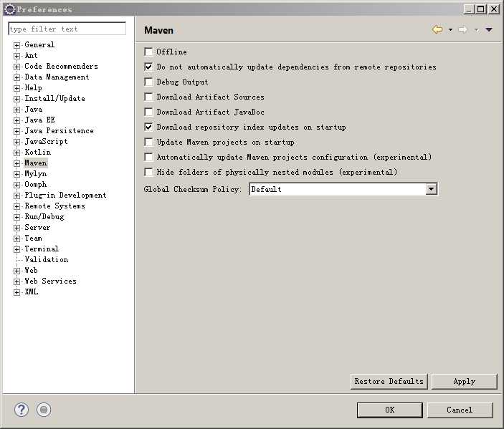Select JavaScript preferences entry
Image resolution: width=504 pixels, height=429 pixels.
tap(46, 142)
